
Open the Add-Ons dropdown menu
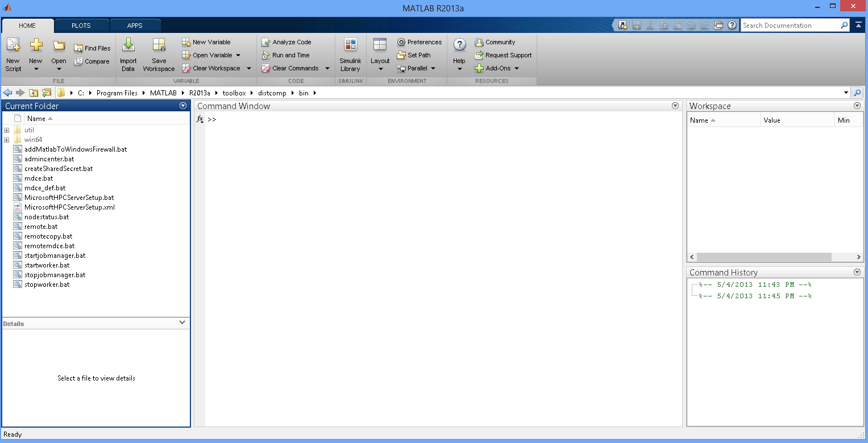coord(497,68)
